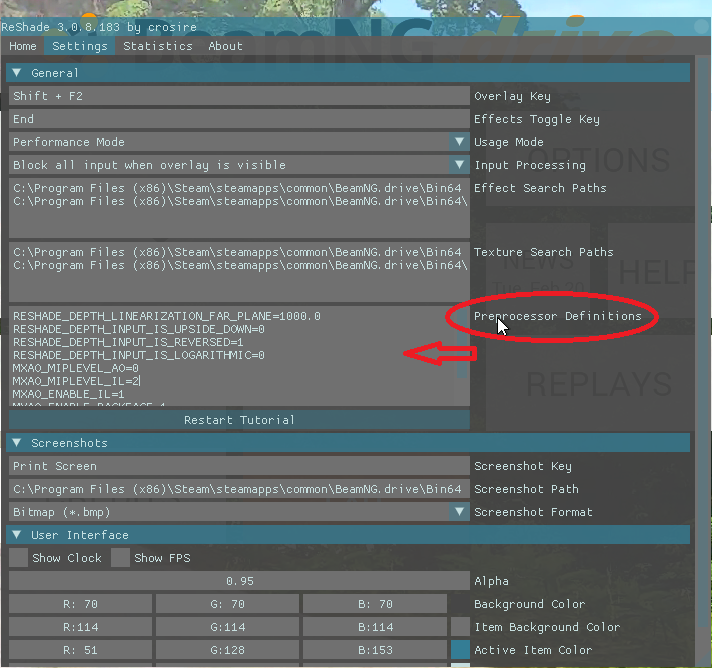Click the Preprocessor Definitions label

558,316
